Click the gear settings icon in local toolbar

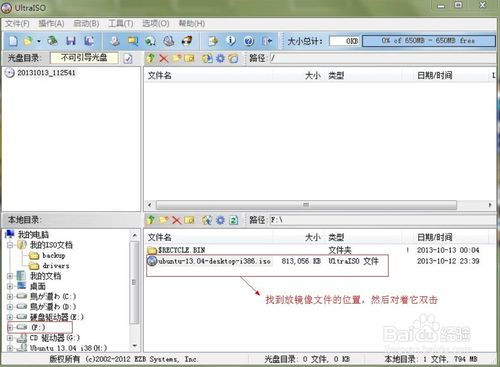(x=220, y=220)
